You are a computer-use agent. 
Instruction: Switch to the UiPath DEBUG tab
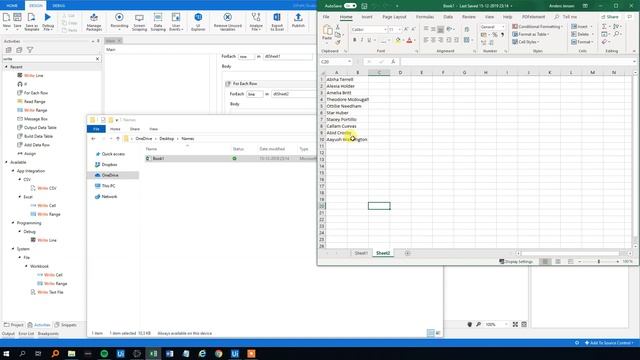tap(59, 6)
